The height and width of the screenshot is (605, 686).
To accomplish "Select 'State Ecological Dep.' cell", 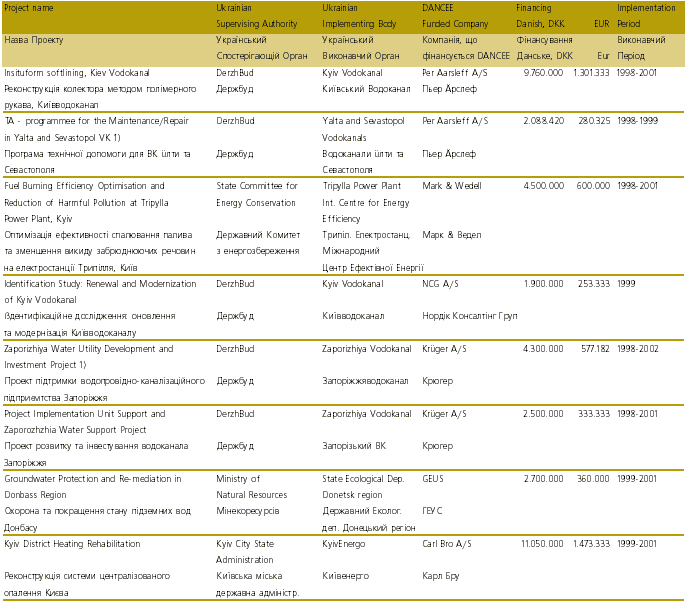I will pos(363,479).
